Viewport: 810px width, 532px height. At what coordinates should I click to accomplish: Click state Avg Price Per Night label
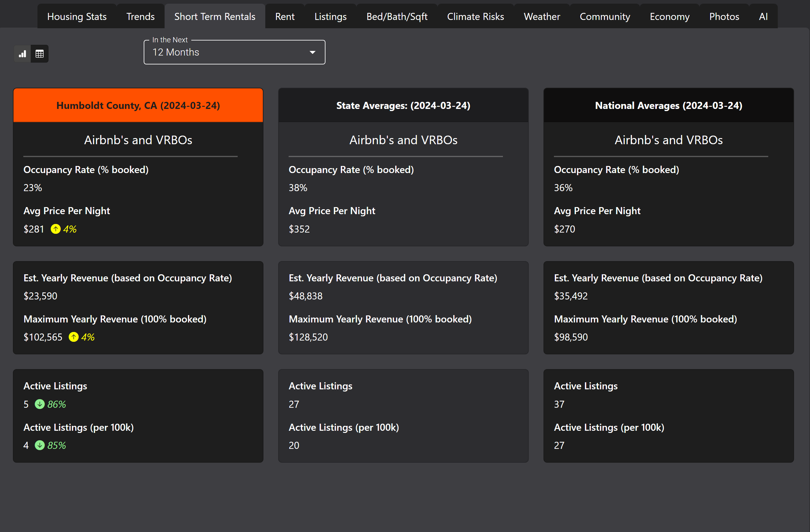tap(332, 211)
